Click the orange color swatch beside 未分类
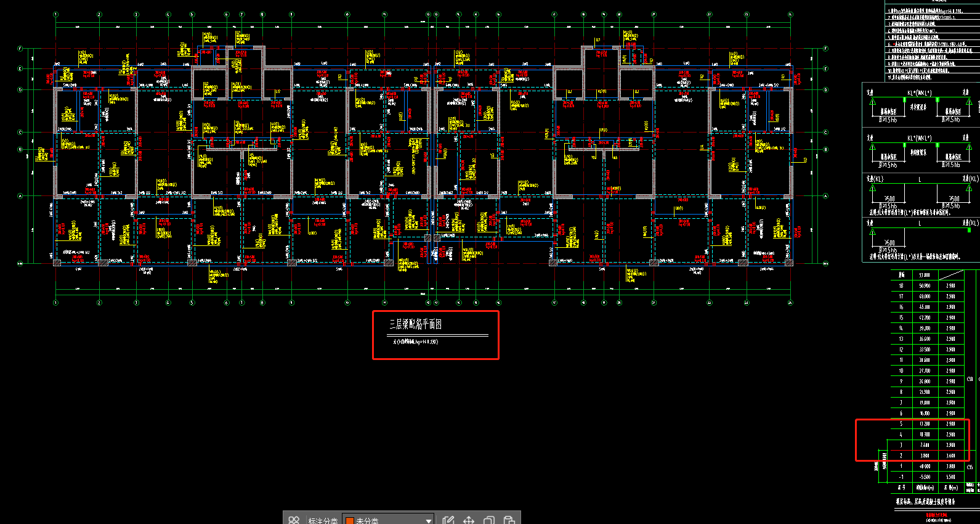The width and height of the screenshot is (980, 524). tap(349, 521)
